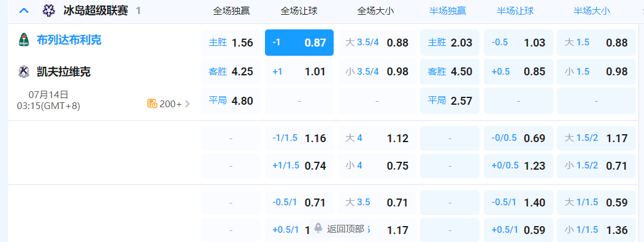Switch to the 全场大小 column header
Viewport: 644px width, 242px height.
376,11
